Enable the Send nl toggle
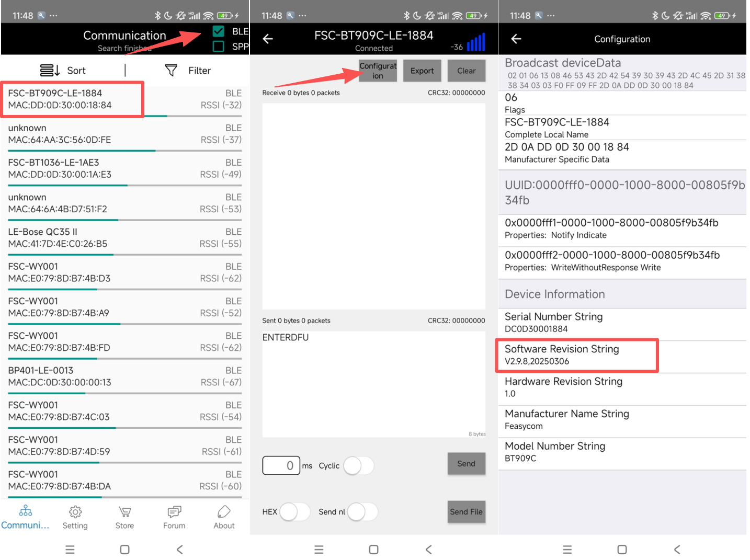Viewport: 750px width, 560px height. pos(362,511)
